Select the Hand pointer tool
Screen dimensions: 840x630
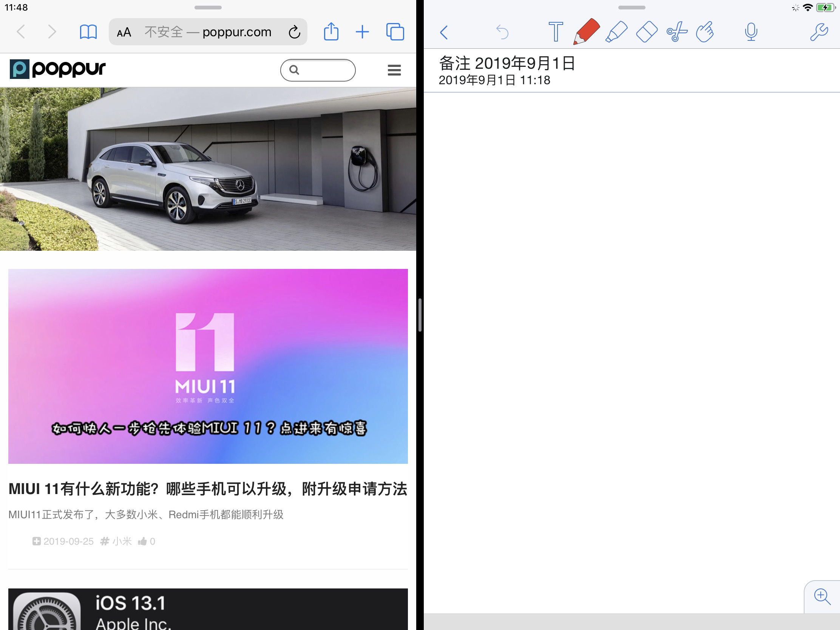[x=705, y=31]
